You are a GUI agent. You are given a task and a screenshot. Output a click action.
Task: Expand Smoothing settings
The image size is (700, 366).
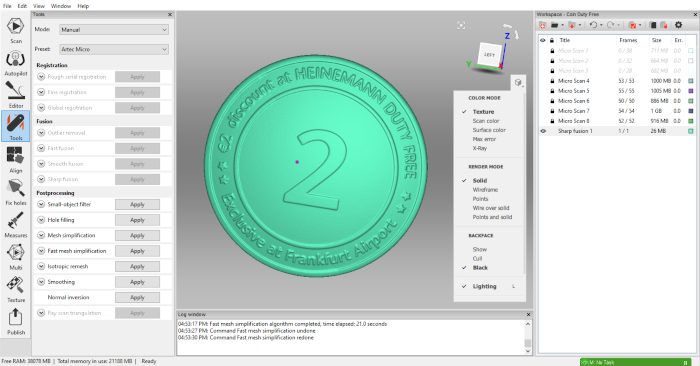[x=41, y=282]
